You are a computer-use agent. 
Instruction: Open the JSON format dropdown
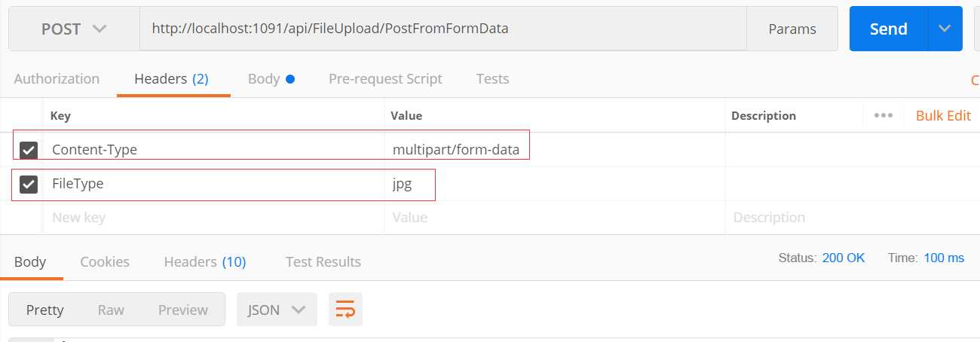pyautogui.click(x=277, y=310)
